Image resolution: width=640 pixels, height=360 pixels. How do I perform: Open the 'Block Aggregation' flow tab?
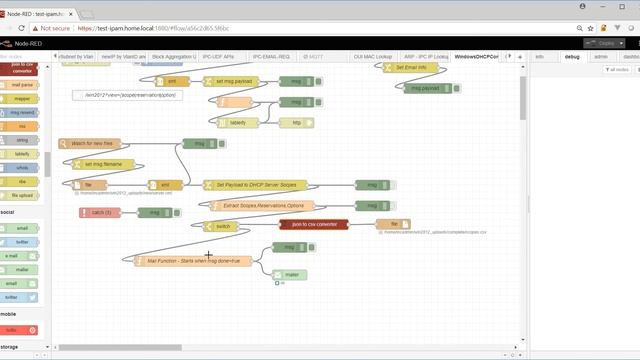tap(173, 57)
